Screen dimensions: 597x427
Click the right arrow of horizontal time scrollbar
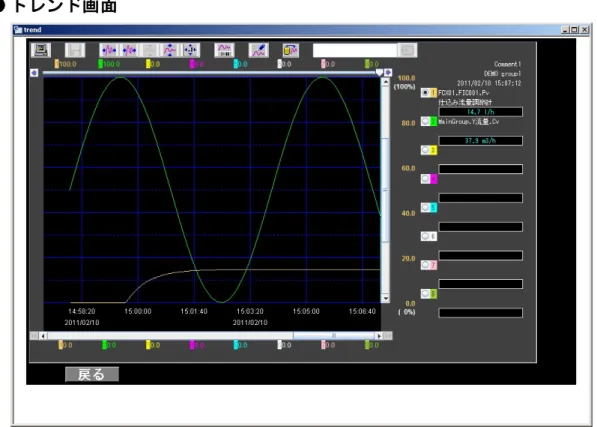378,336
